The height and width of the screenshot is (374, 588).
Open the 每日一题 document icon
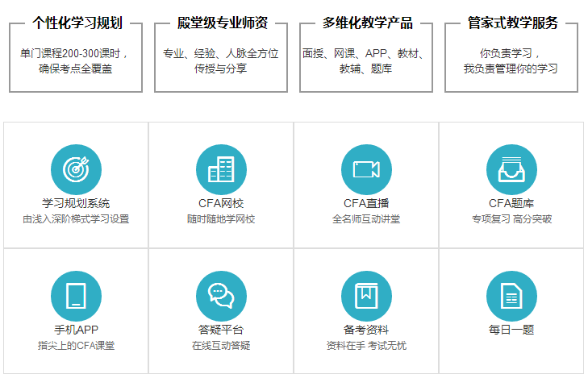511,296
